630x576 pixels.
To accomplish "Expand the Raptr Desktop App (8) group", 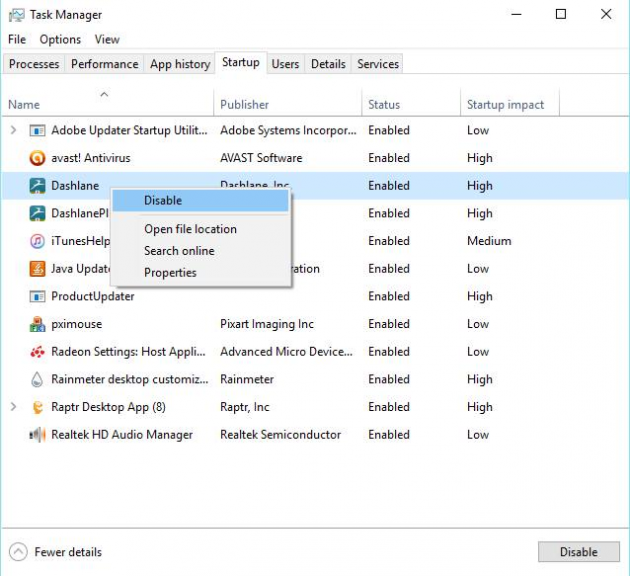I will point(13,407).
